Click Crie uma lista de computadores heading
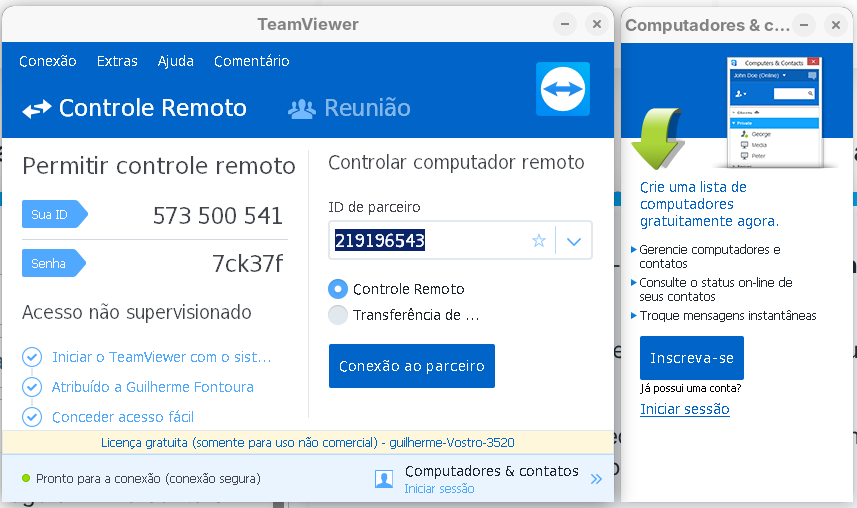Viewport: 857px width, 508px height. pyautogui.click(x=709, y=204)
